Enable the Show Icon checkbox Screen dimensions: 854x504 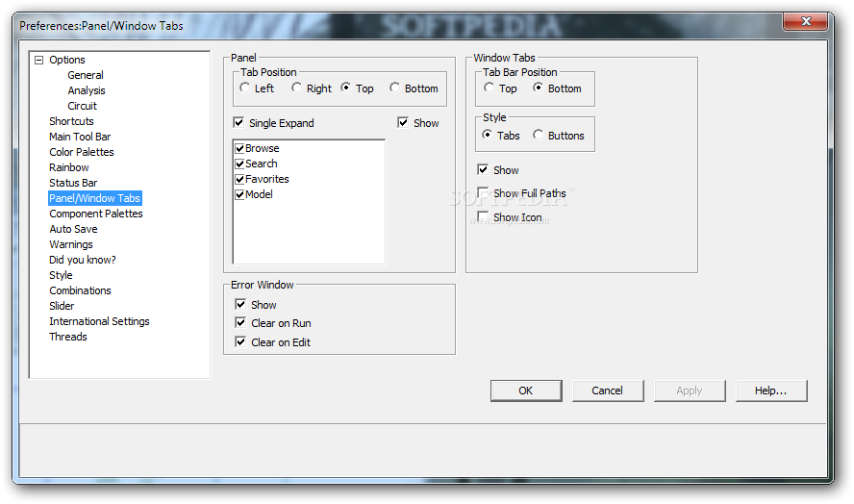point(483,216)
